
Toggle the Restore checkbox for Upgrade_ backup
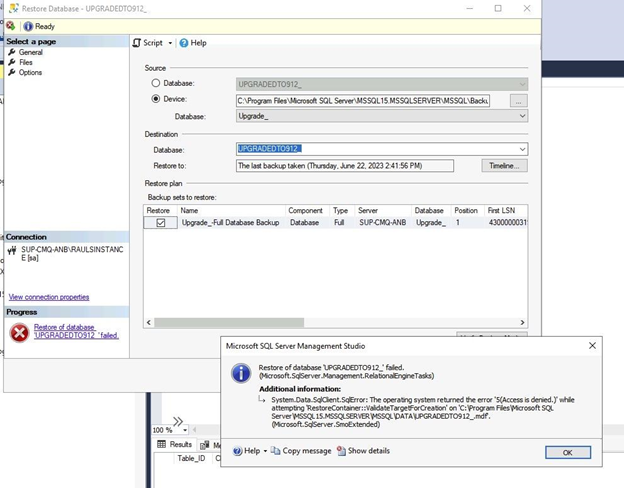click(160, 223)
